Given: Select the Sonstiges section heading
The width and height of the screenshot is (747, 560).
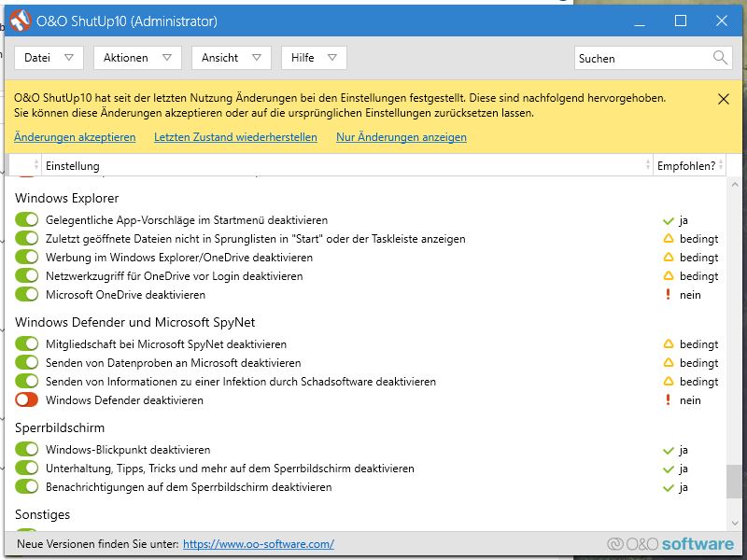Looking at the screenshot, I should 42,514.
